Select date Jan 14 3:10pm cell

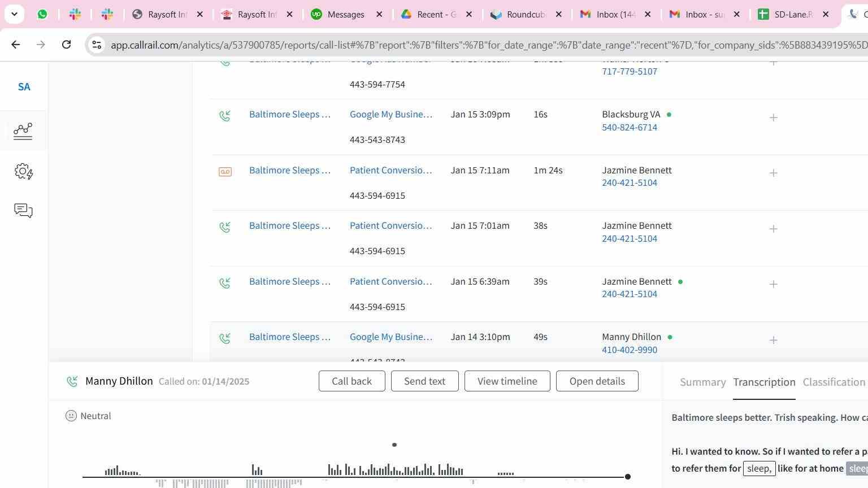480,337
